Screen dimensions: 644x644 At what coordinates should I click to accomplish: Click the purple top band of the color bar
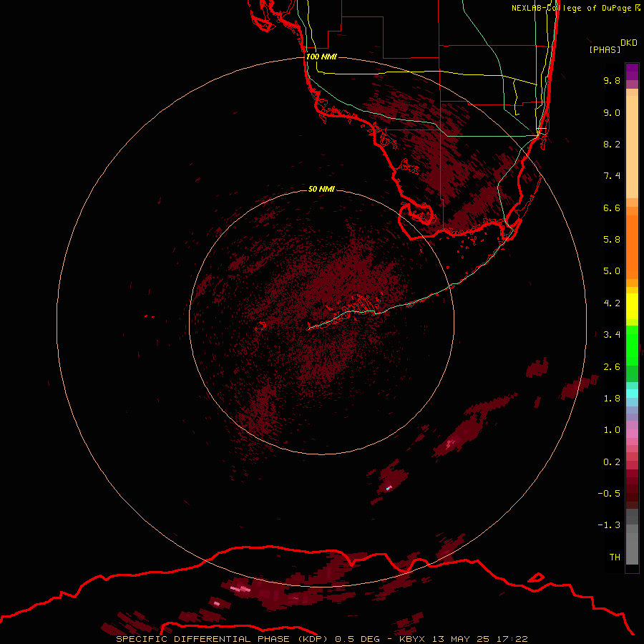(632, 72)
